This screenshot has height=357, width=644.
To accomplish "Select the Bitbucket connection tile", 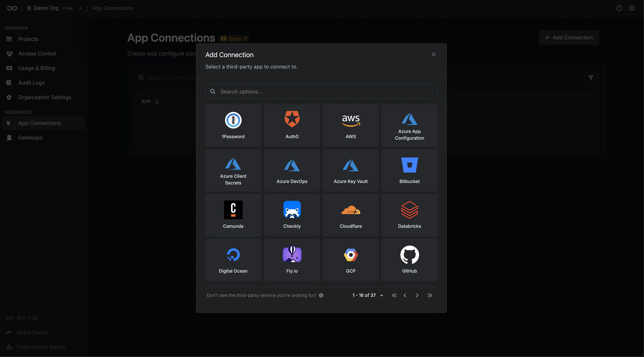I will click(409, 170).
